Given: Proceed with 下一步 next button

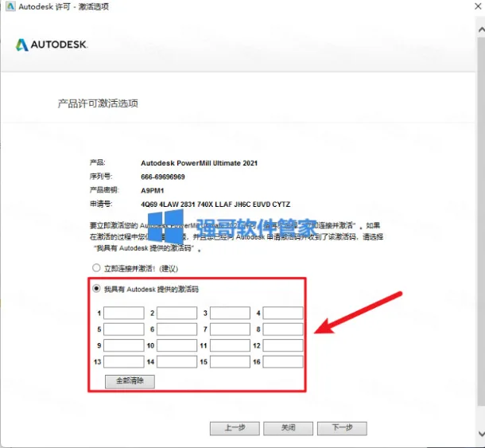Looking at the screenshot, I should pyautogui.click(x=343, y=428).
